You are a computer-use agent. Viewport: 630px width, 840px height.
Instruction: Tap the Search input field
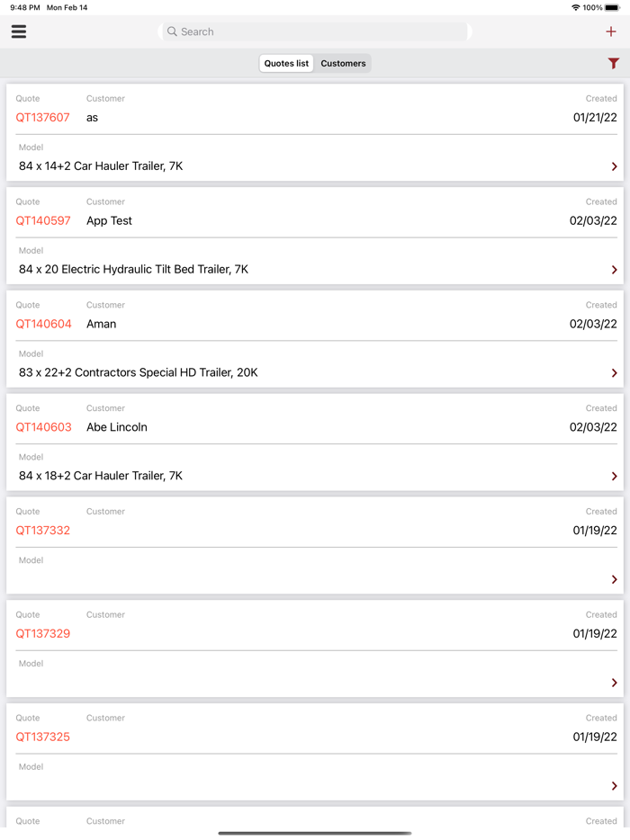(315, 31)
